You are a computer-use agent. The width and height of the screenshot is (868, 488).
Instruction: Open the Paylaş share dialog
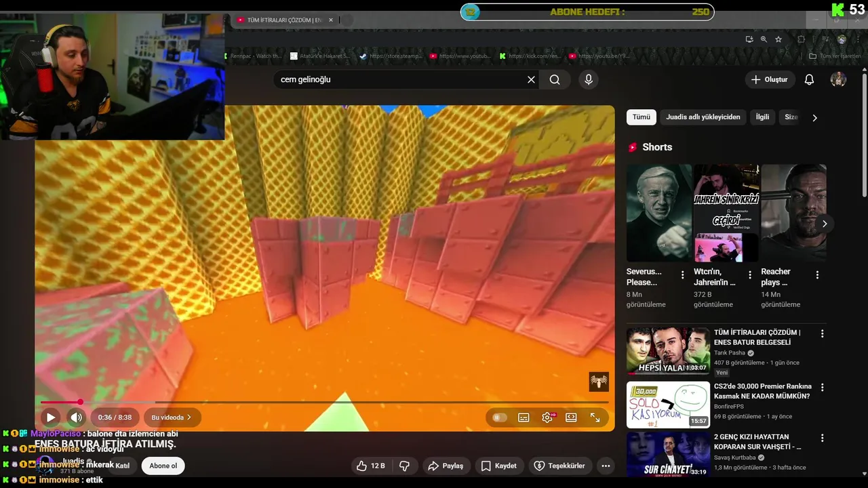pos(446,466)
